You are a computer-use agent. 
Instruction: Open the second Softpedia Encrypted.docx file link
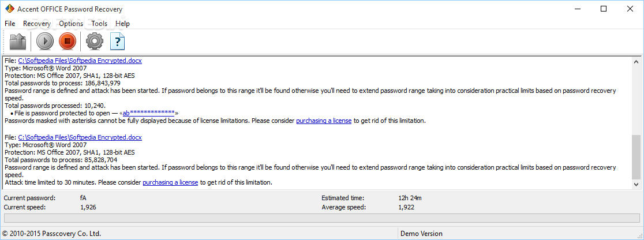[80, 137]
